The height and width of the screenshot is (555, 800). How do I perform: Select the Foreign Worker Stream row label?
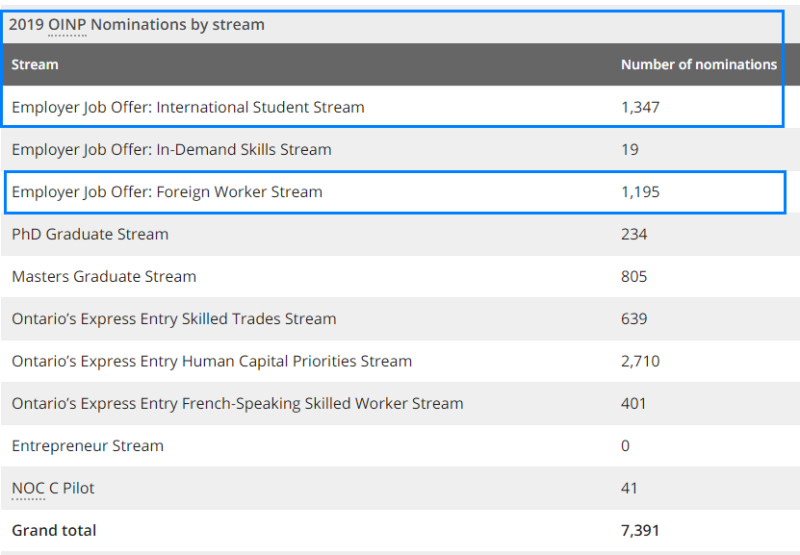pos(167,192)
